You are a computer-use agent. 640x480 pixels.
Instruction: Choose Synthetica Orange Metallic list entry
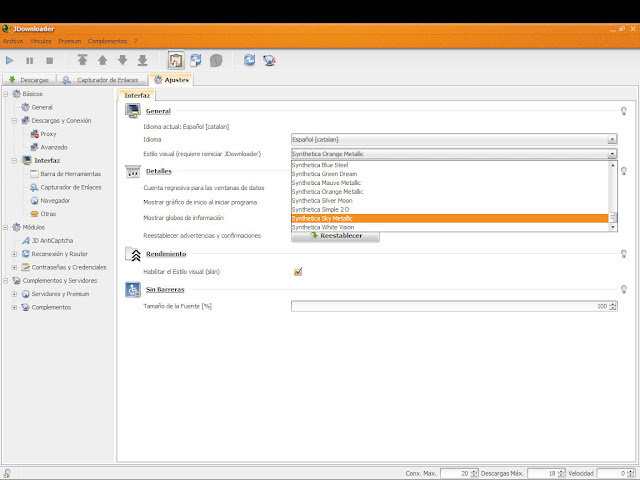pos(449,192)
